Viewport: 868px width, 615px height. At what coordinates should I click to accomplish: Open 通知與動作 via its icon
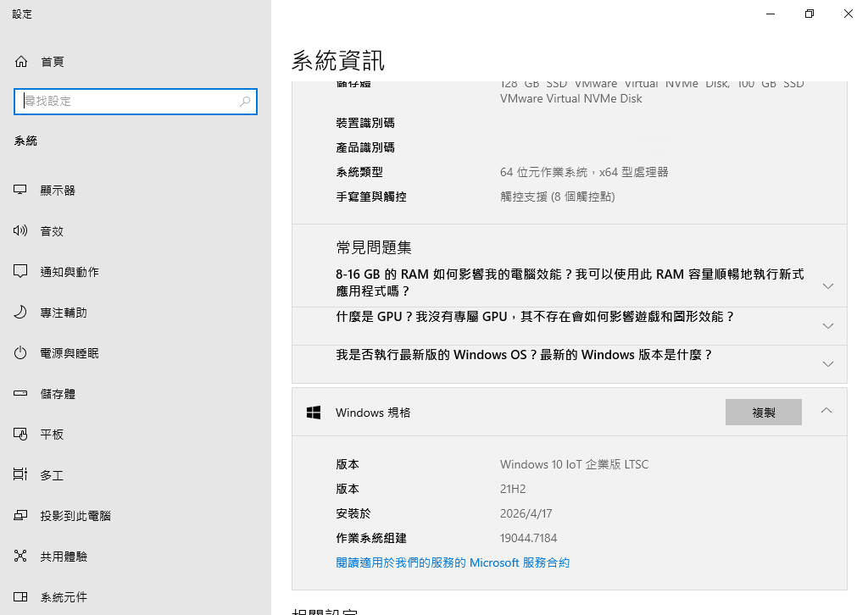coord(21,272)
